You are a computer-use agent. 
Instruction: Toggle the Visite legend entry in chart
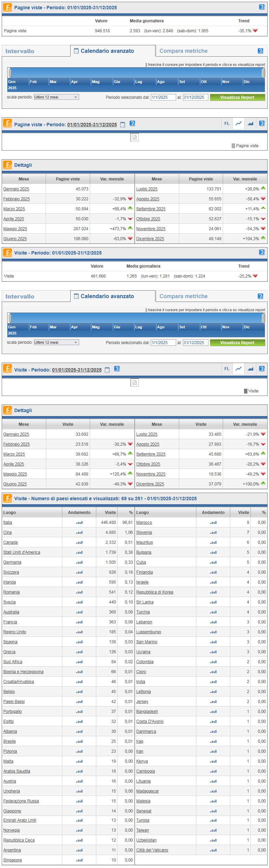(251, 391)
